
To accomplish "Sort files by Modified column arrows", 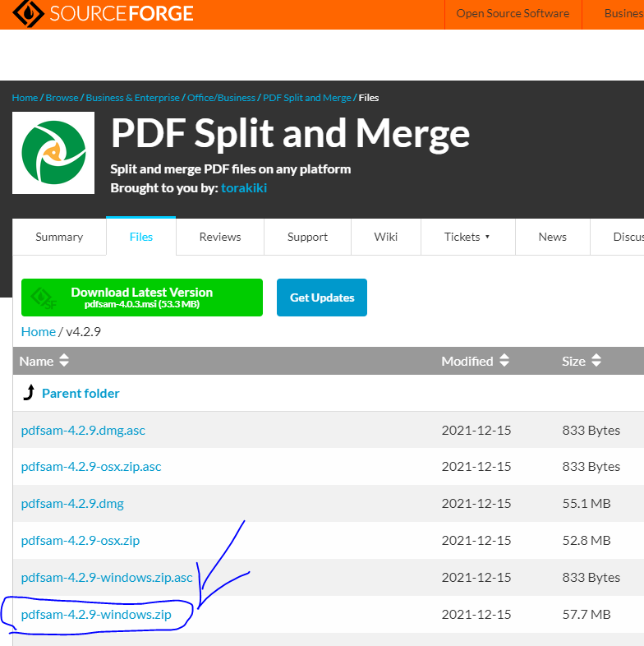I will [x=504, y=361].
